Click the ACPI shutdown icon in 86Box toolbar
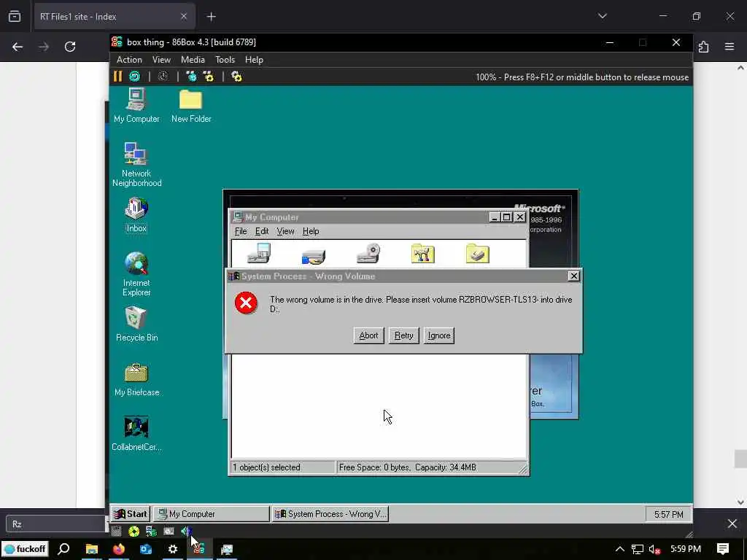The width and height of the screenshot is (747, 560). coord(163,76)
